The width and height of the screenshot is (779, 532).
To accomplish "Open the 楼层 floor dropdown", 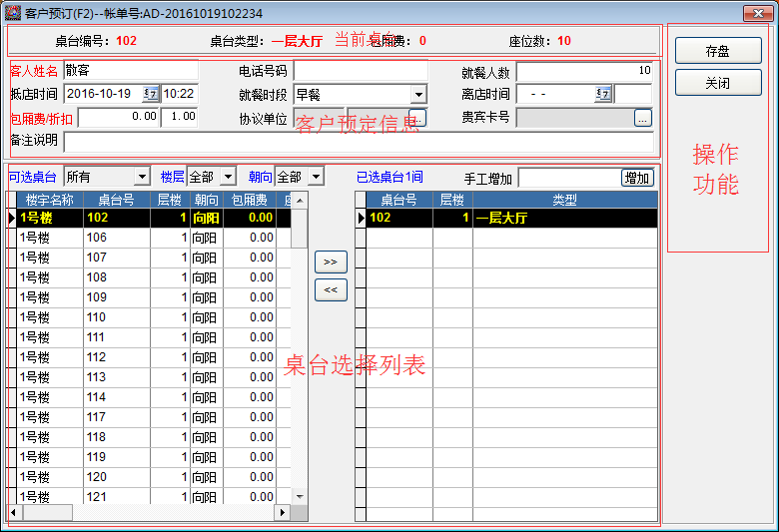I will click(x=229, y=177).
